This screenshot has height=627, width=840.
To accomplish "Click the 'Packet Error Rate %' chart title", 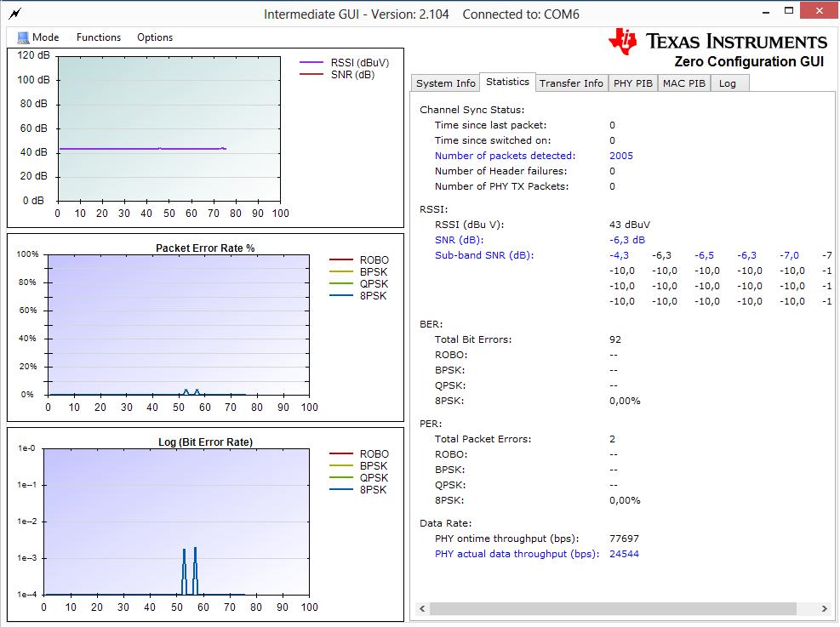I will tap(205, 248).
